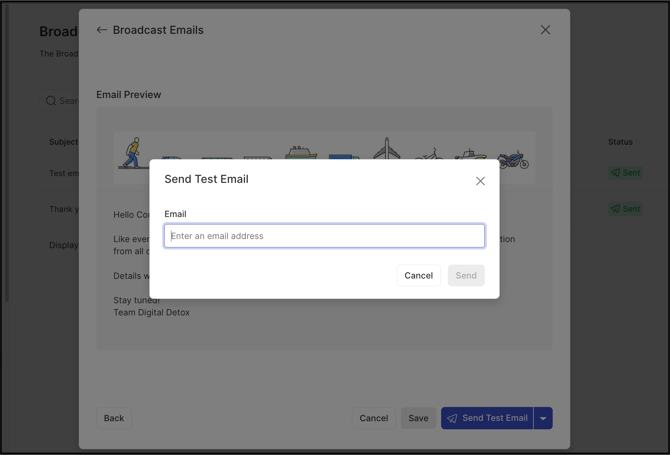Click the first Sent status badge
670x455 pixels.
tap(625, 173)
